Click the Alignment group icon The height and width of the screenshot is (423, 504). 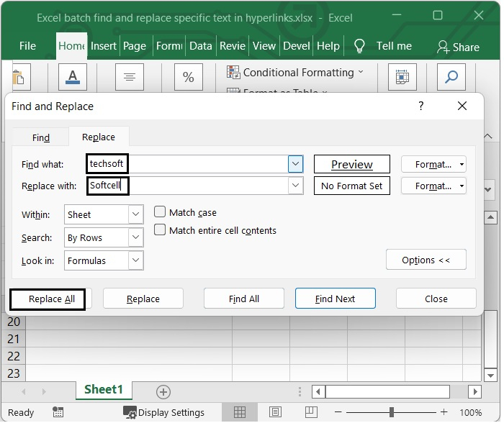(x=130, y=77)
